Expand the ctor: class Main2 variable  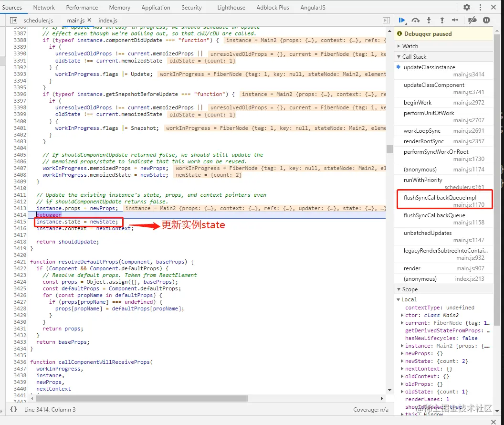click(x=402, y=315)
